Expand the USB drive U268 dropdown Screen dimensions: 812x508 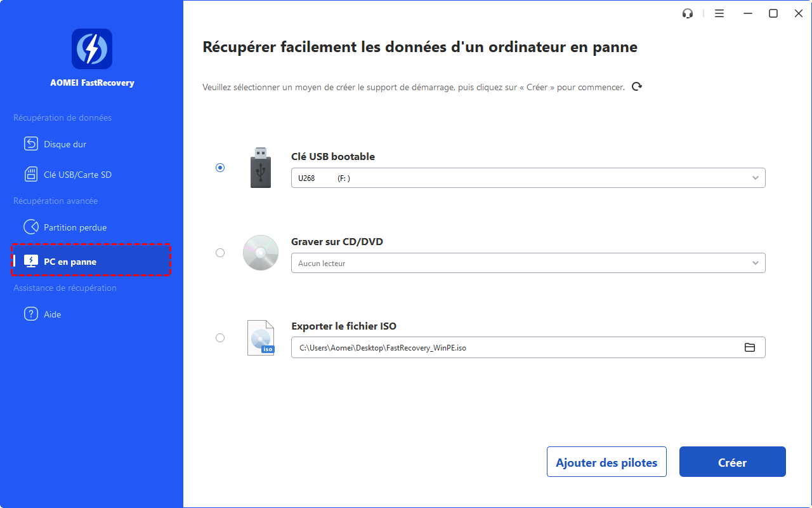[528, 178]
